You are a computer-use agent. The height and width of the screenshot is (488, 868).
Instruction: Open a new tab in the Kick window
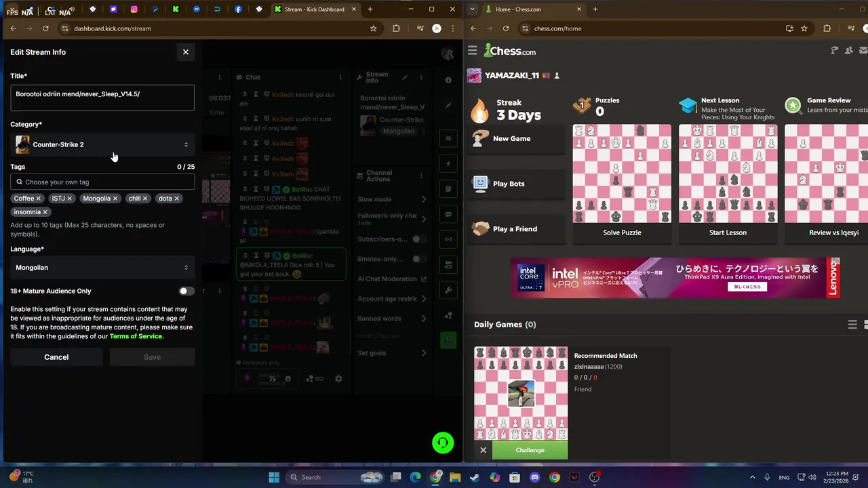[x=370, y=9]
